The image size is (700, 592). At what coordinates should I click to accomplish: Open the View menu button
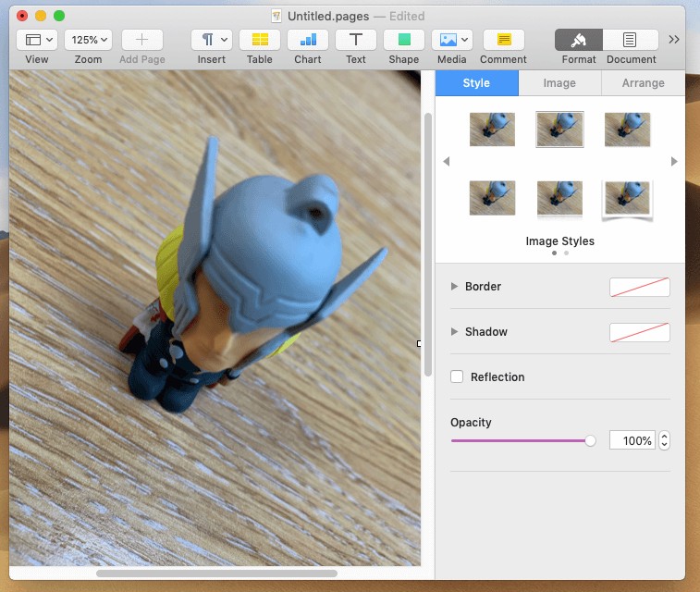point(37,40)
